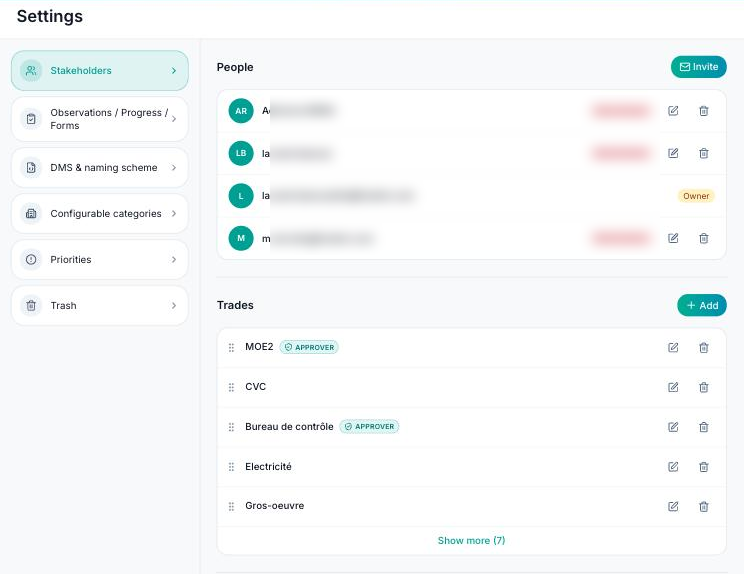This screenshot has height=574, width=744.
Task: Edit the Gros-oeuvre trade
Action: pos(673,507)
